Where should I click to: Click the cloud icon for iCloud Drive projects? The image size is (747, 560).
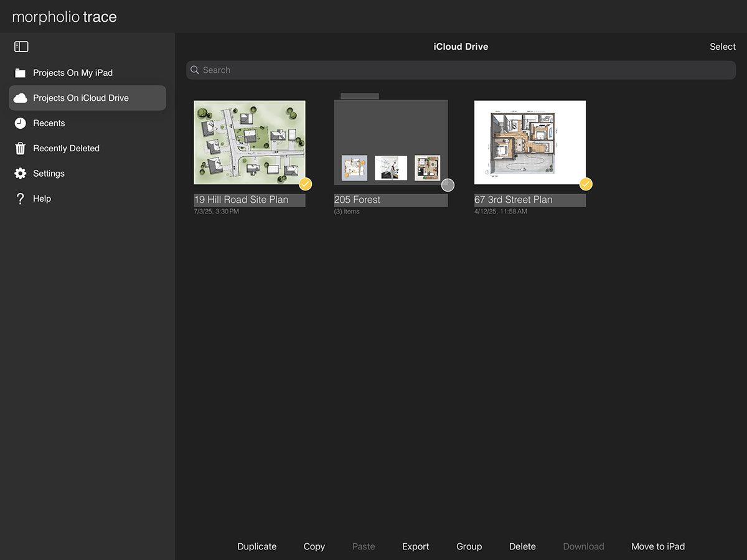click(x=21, y=98)
